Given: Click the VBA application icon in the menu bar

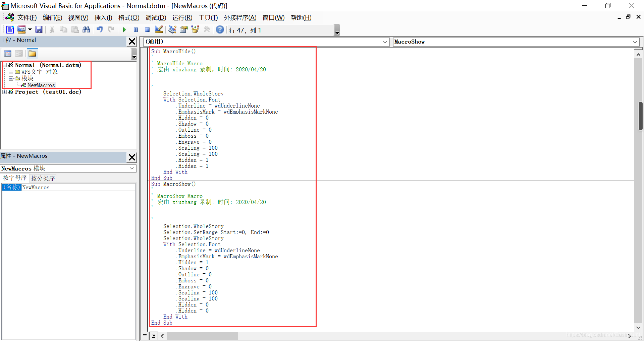Looking at the screenshot, I should [x=10, y=17].
